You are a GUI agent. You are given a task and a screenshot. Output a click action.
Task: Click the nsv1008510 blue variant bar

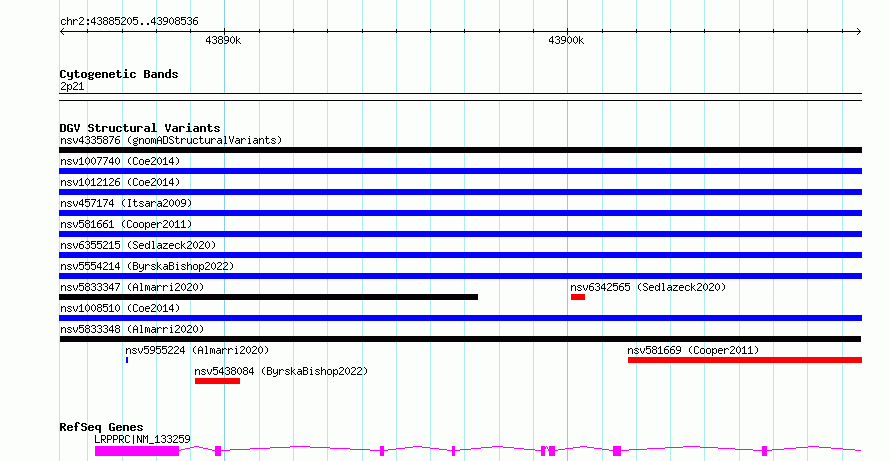click(x=460, y=318)
